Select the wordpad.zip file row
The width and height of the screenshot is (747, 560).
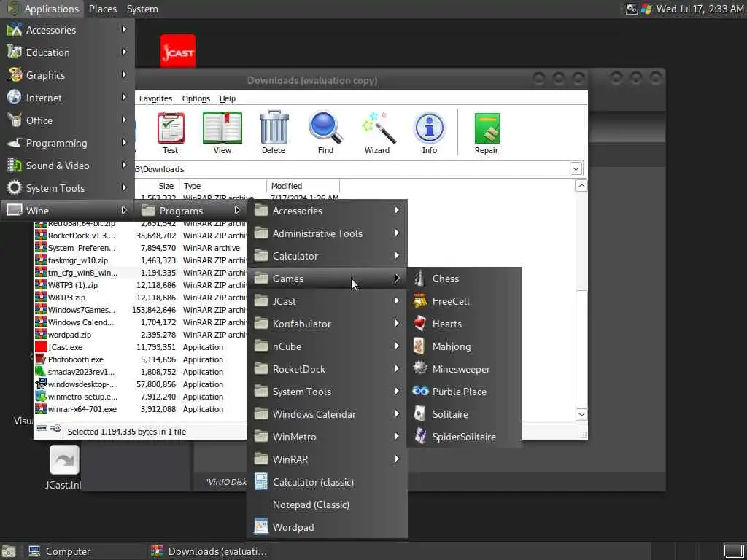pyautogui.click(x=141, y=335)
